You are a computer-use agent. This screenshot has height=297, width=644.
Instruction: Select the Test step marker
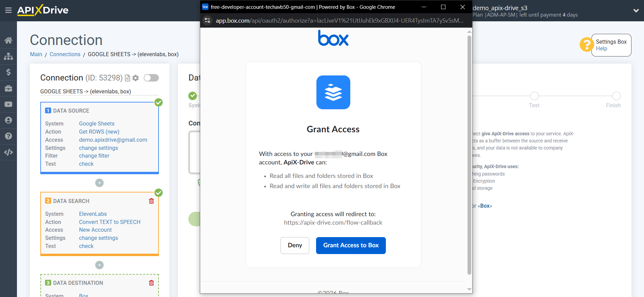534,96
